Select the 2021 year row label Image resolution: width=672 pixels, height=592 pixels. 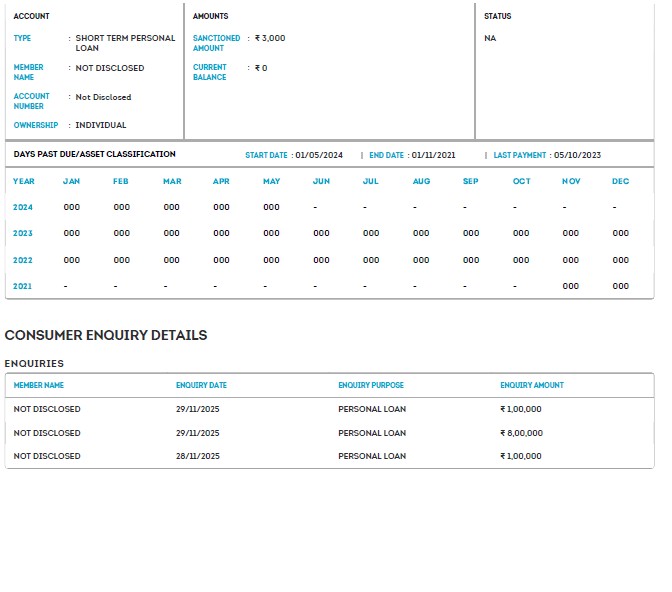coord(23,286)
